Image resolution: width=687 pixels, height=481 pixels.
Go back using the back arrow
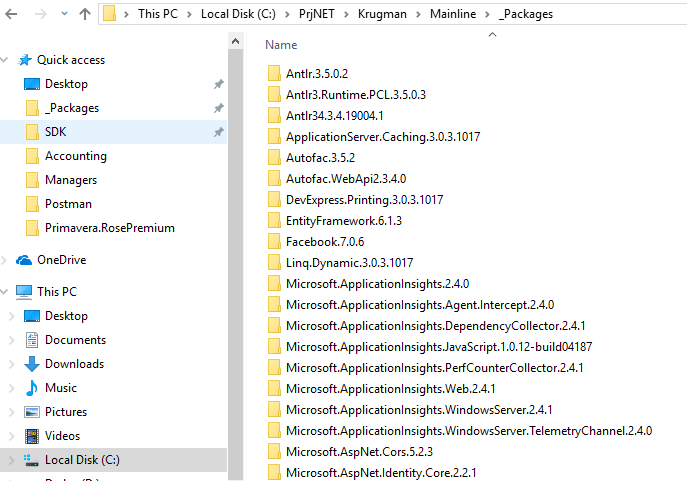coord(11,14)
